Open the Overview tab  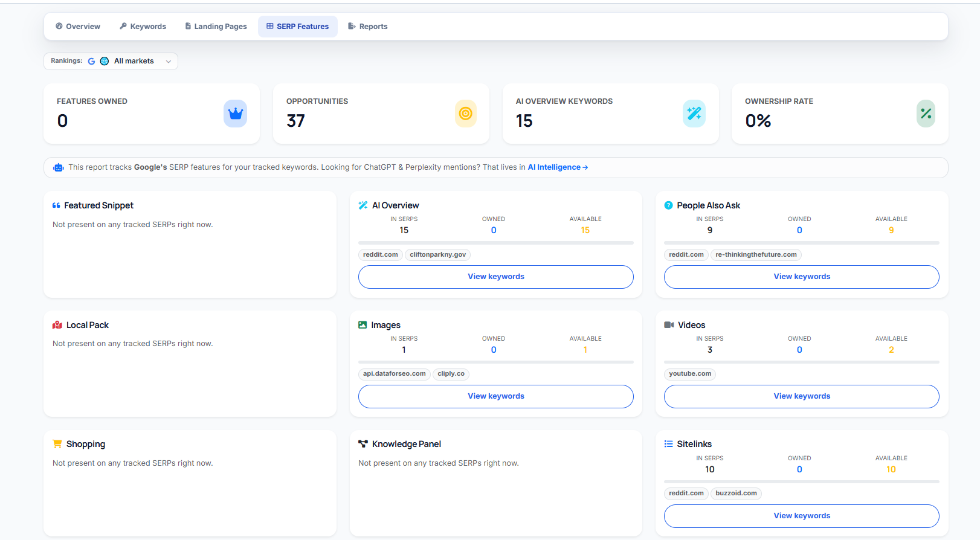click(78, 27)
